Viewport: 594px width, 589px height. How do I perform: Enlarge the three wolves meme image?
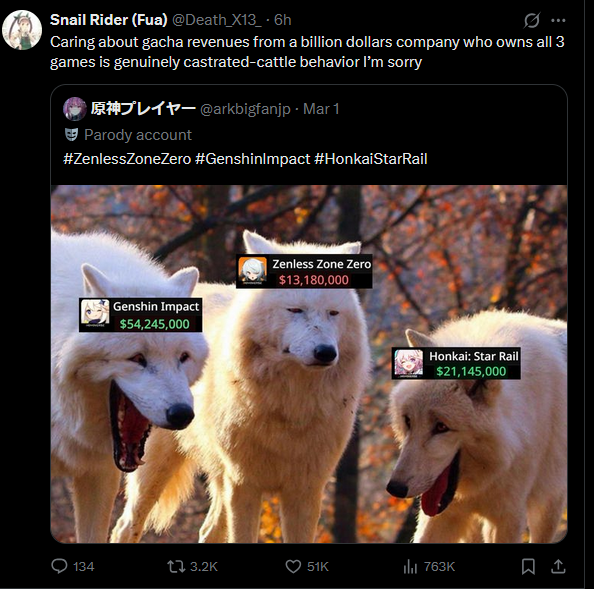(309, 364)
